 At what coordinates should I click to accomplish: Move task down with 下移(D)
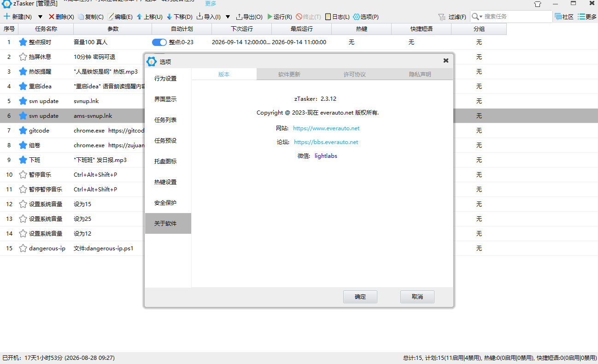coord(179,17)
